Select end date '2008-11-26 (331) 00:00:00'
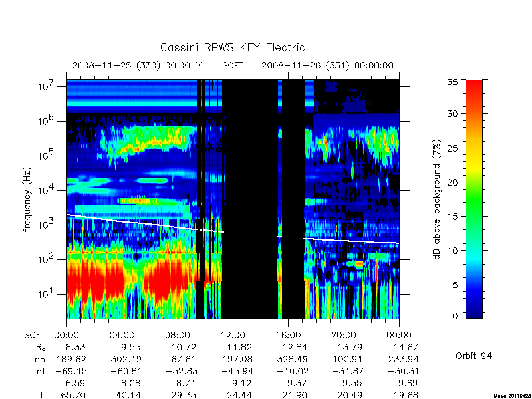The width and height of the screenshot is (532, 399). 327,65
